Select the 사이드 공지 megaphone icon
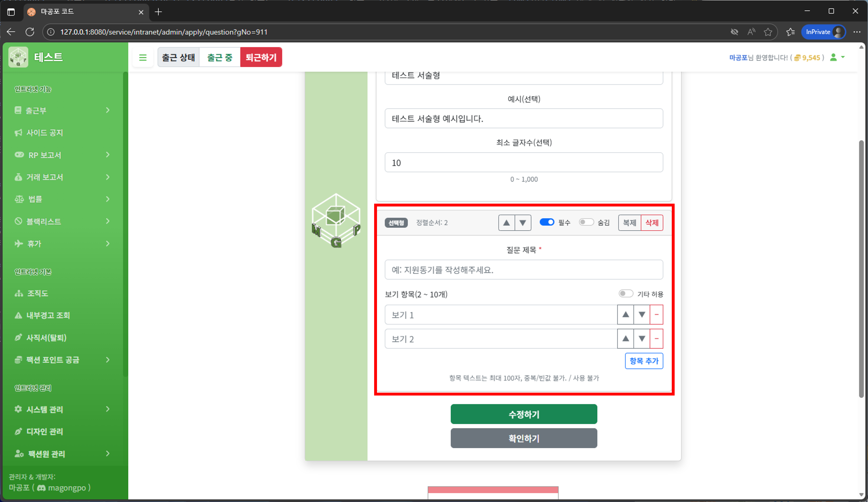 [x=19, y=133]
